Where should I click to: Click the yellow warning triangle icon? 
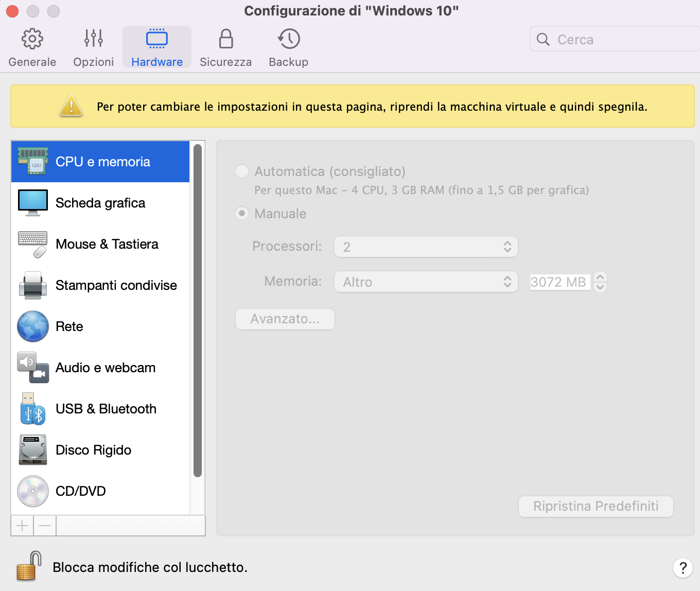[71, 106]
